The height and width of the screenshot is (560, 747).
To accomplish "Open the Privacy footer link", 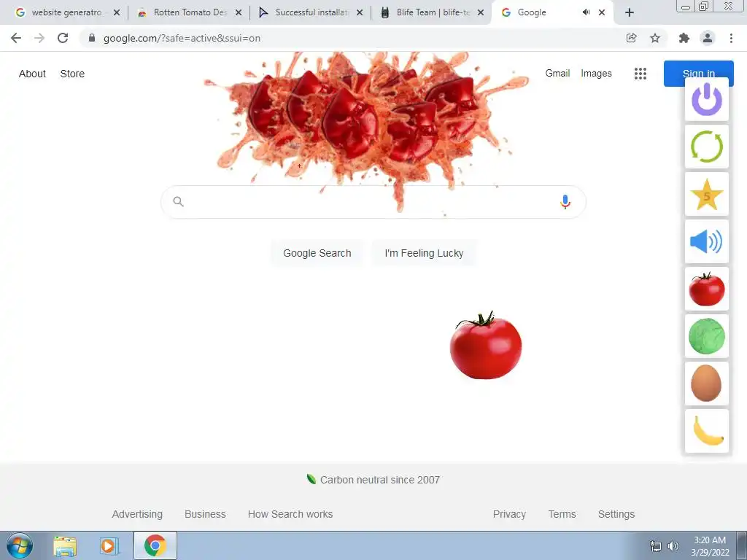I will pos(509,514).
